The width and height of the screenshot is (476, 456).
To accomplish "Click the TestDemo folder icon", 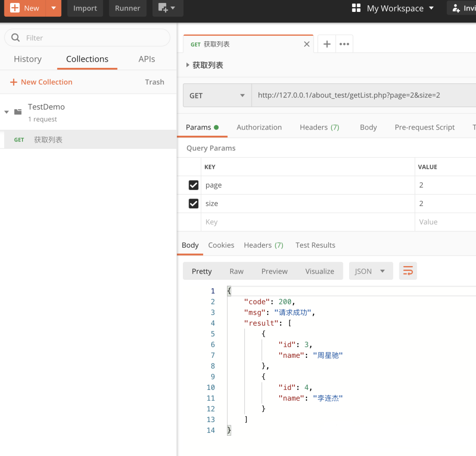I will pyautogui.click(x=18, y=112).
